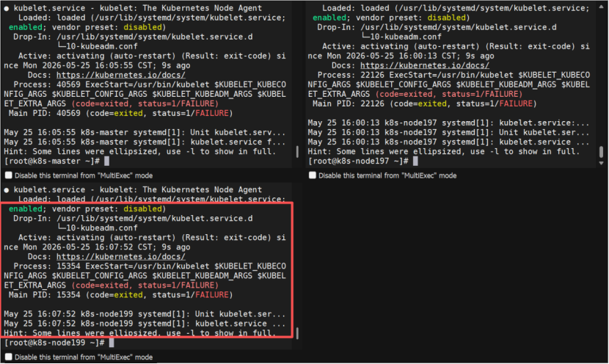The image size is (609, 364).
Task: Click '10-kubeadm.conf' in k8s-node199 terminal
Action: click(102, 228)
